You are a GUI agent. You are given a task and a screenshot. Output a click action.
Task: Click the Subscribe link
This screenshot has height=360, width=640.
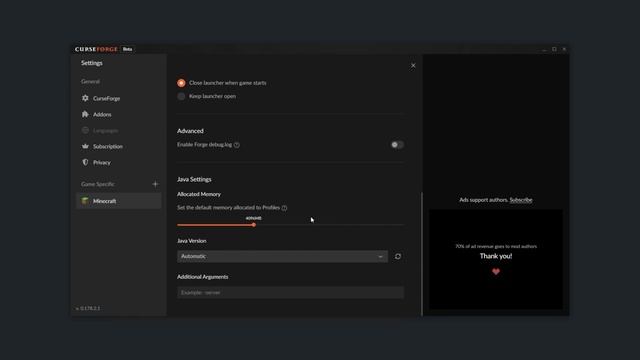(x=521, y=200)
